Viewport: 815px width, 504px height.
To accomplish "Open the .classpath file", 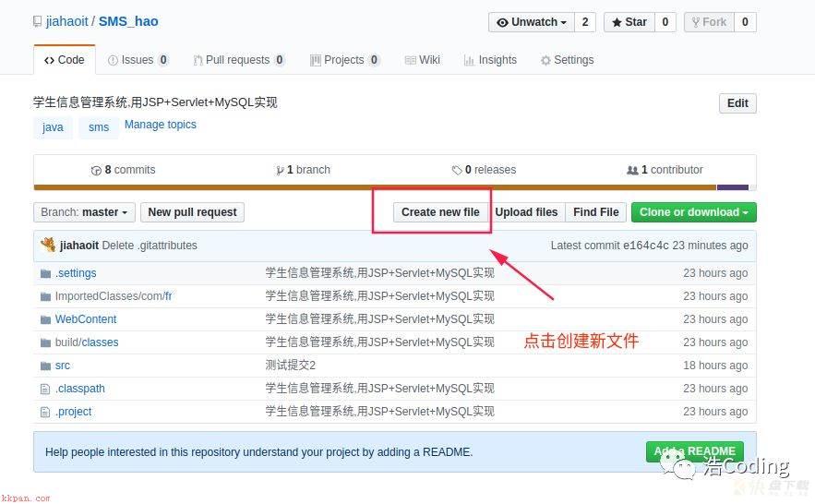I will (80, 389).
